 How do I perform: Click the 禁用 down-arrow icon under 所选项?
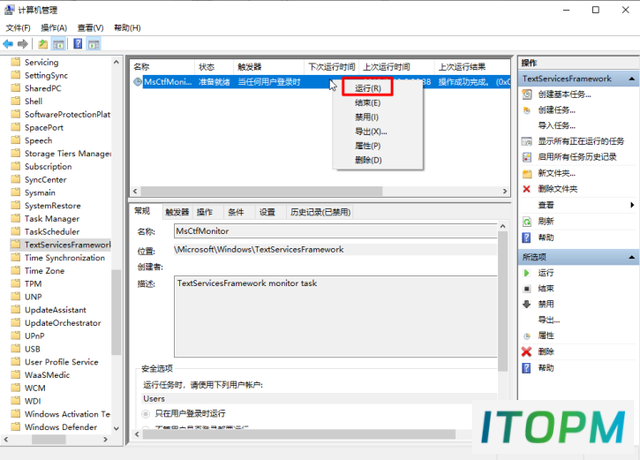527,304
